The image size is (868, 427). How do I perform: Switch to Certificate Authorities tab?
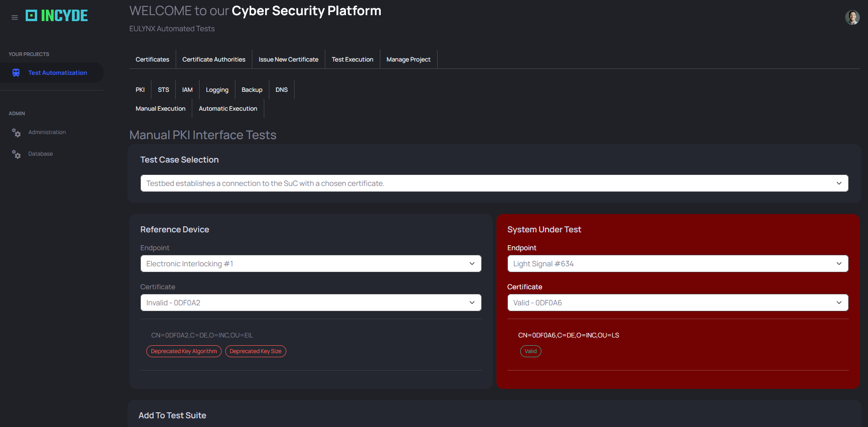(x=214, y=59)
